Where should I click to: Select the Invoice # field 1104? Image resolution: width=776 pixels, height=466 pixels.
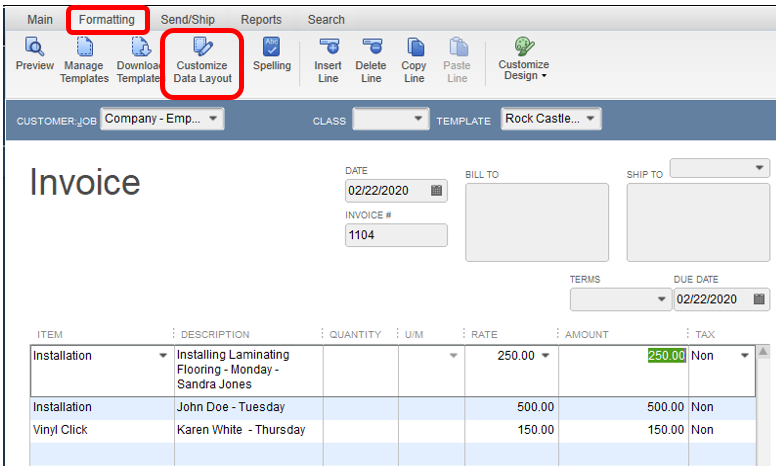pos(396,235)
